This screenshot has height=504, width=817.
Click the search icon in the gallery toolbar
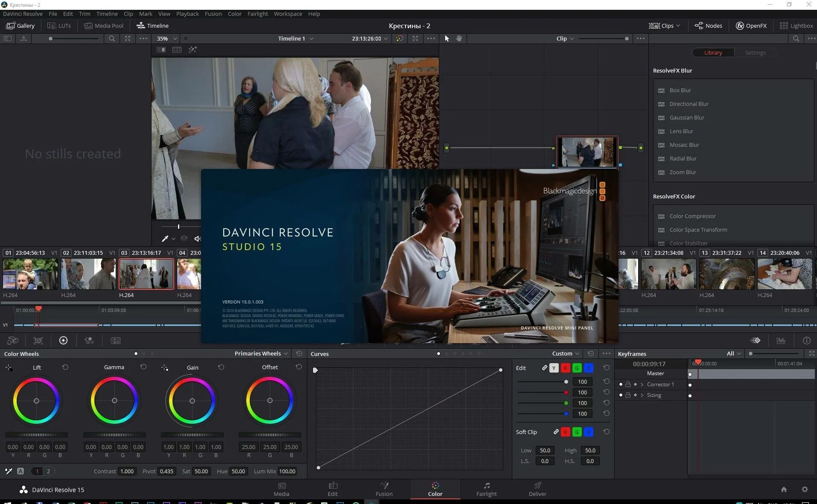coord(112,38)
